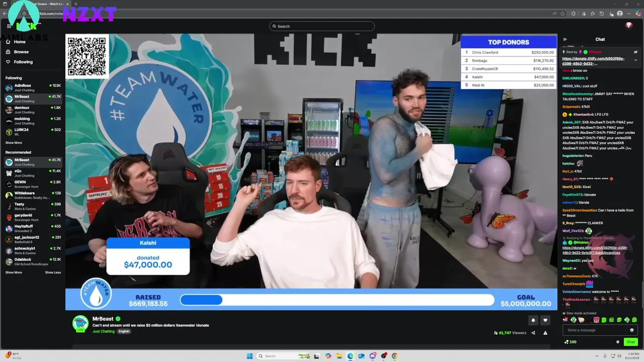
Task: Open chat settings gear icon
Action: tap(618, 342)
